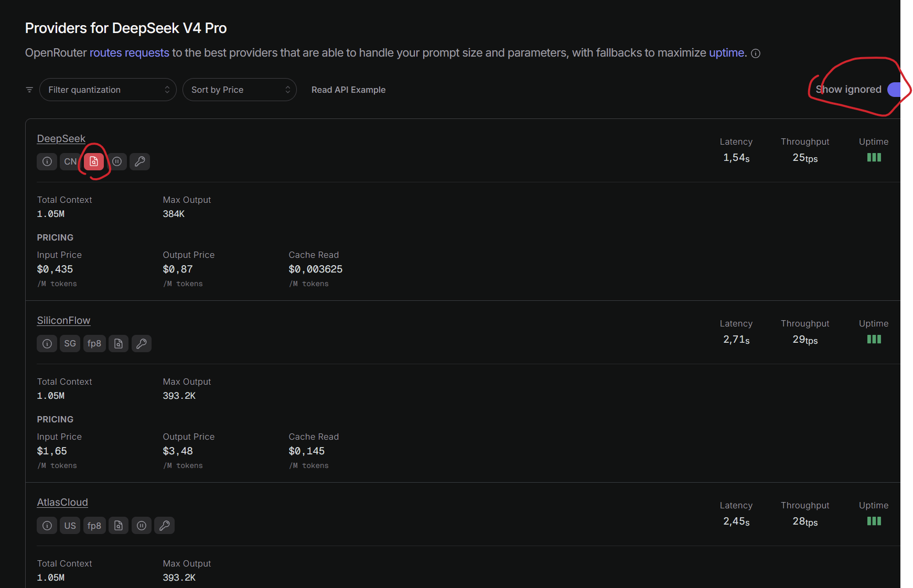Click the key icon under AtlasCloud
The width and height of the screenshot is (913, 588).
click(165, 525)
